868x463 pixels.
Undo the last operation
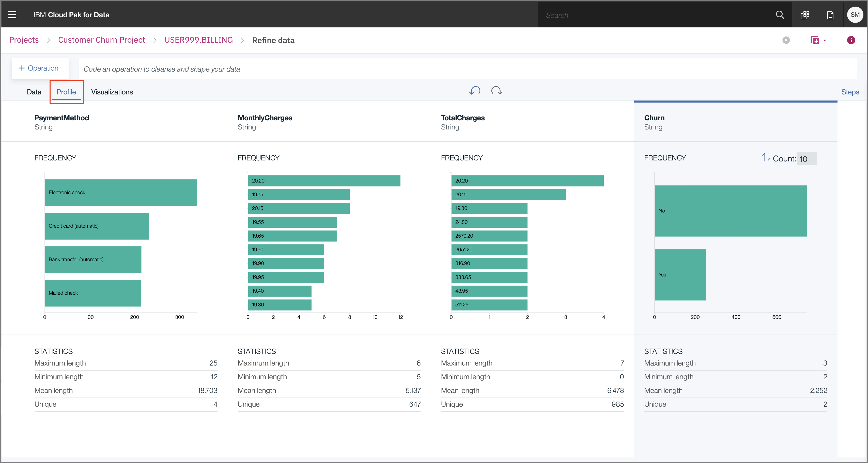(x=474, y=91)
